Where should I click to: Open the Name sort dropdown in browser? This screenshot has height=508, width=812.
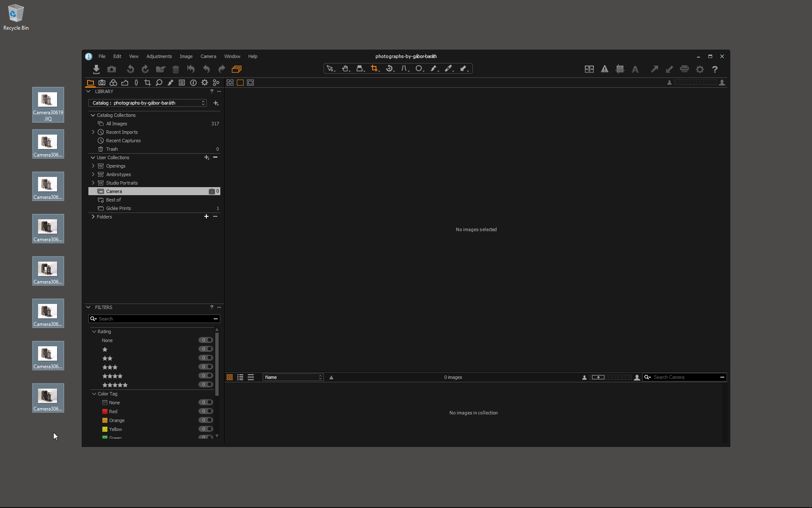click(293, 377)
